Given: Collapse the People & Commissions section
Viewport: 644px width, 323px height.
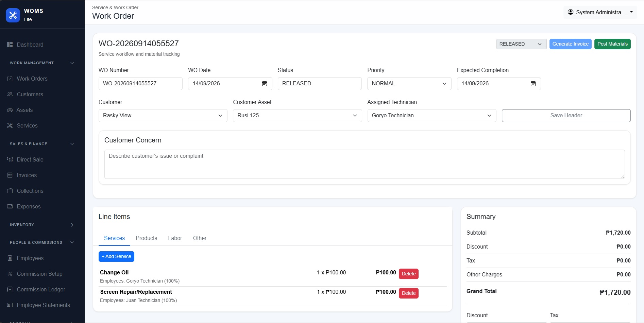Looking at the screenshot, I should pyautogui.click(x=72, y=242).
